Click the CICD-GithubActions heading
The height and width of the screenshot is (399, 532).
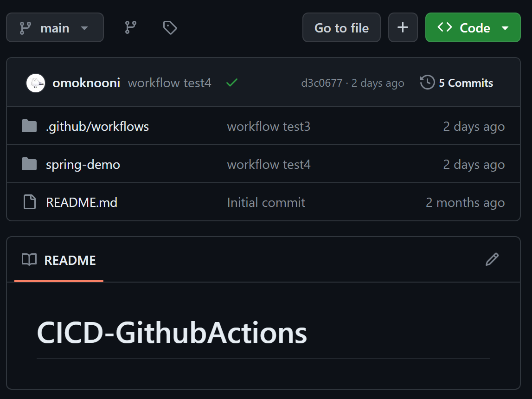coord(172,333)
